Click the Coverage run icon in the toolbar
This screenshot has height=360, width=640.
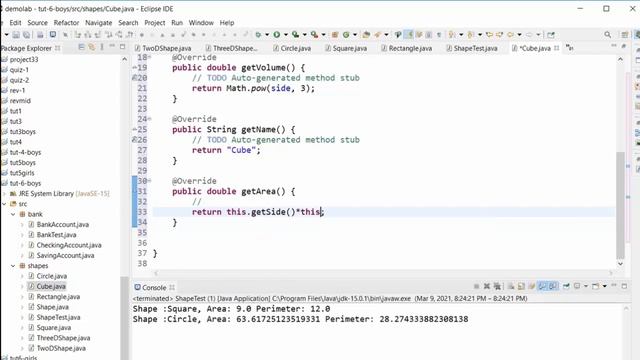point(295,35)
